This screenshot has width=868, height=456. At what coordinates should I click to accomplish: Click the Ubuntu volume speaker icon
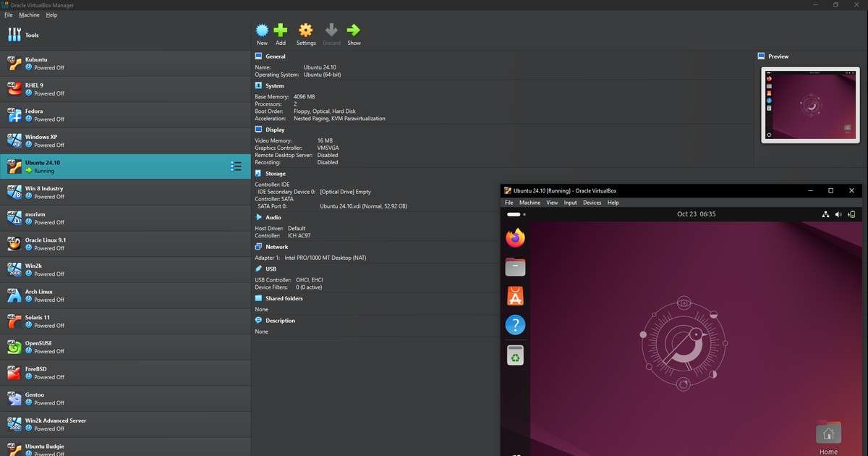pos(839,214)
